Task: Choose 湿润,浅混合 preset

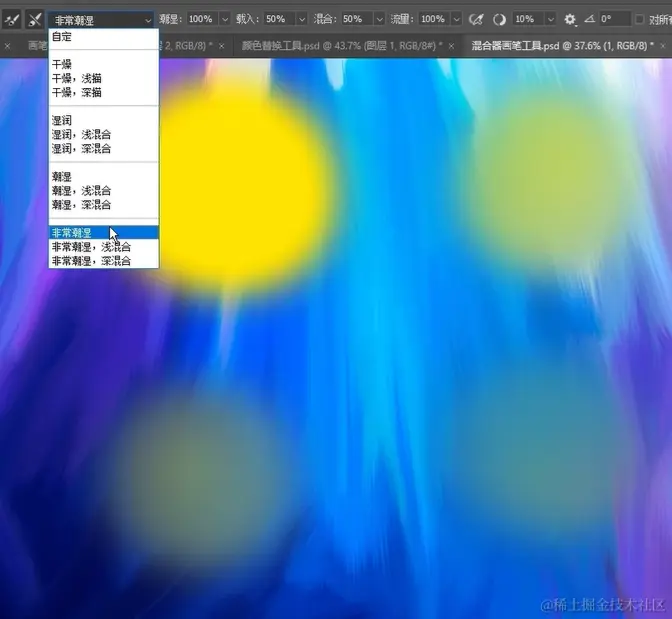Action: coord(104,135)
